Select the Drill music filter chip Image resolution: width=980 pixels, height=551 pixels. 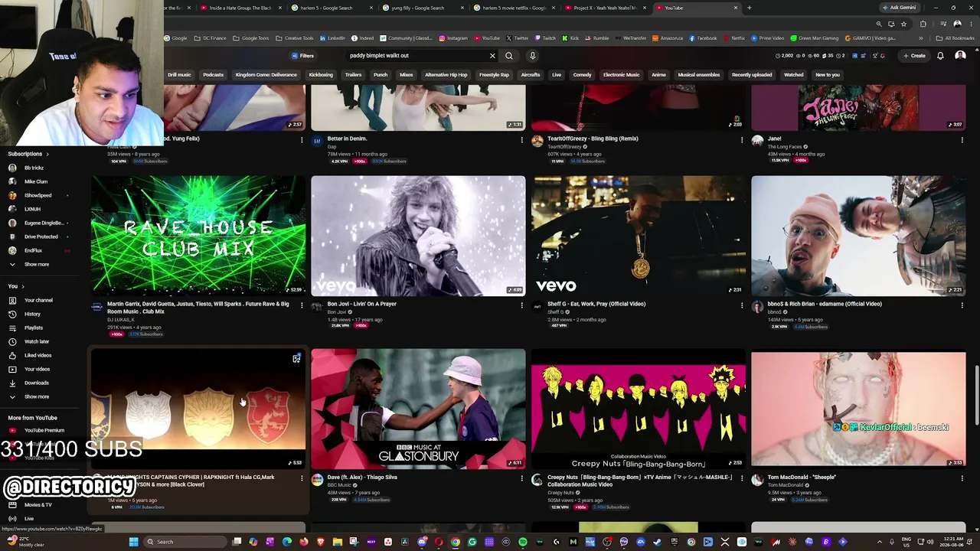pos(179,75)
